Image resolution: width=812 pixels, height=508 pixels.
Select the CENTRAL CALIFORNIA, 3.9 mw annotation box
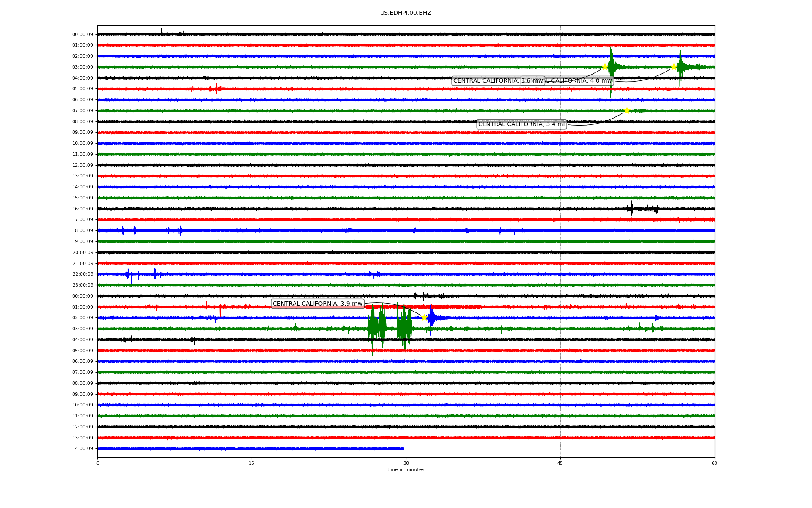point(317,304)
